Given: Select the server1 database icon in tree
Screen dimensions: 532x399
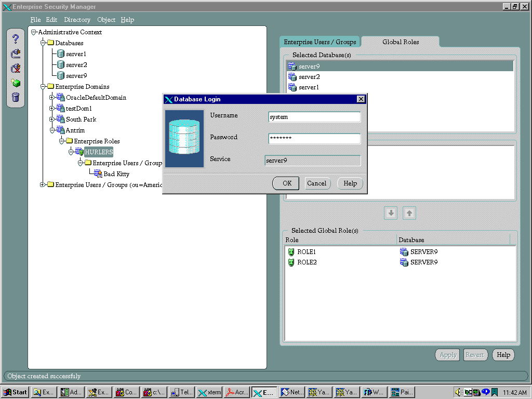Looking at the screenshot, I should point(61,54).
